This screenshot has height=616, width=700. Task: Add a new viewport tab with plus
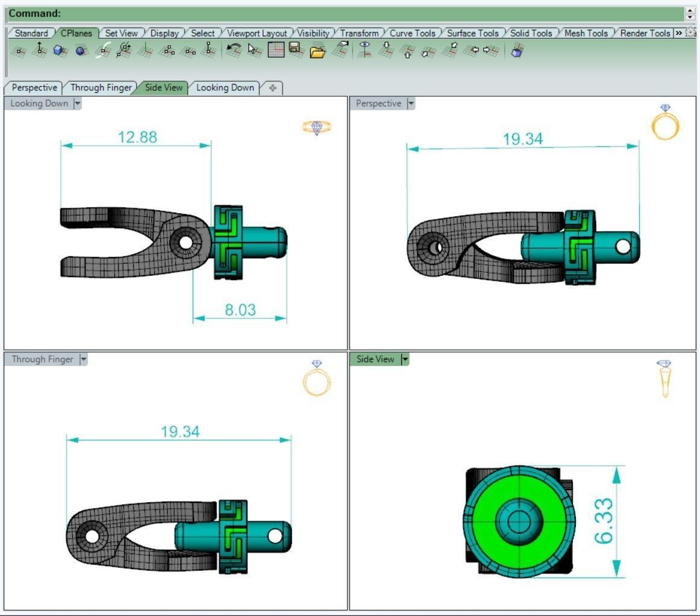(x=273, y=88)
